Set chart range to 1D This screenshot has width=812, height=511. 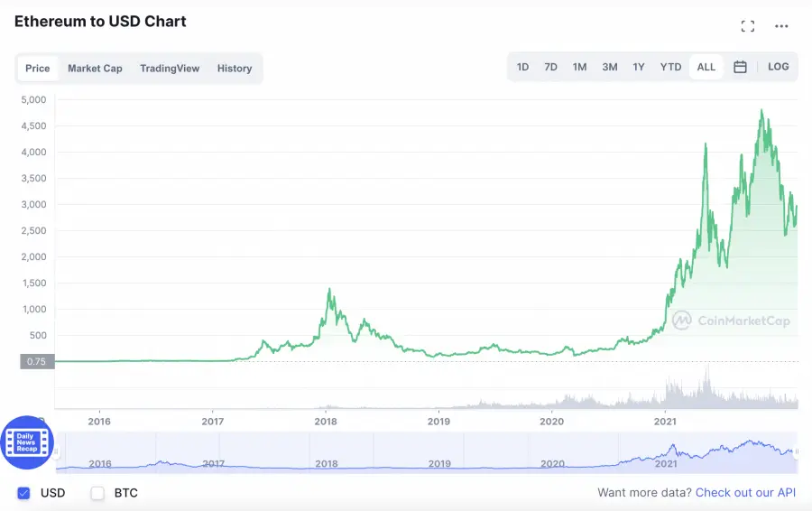tap(522, 67)
